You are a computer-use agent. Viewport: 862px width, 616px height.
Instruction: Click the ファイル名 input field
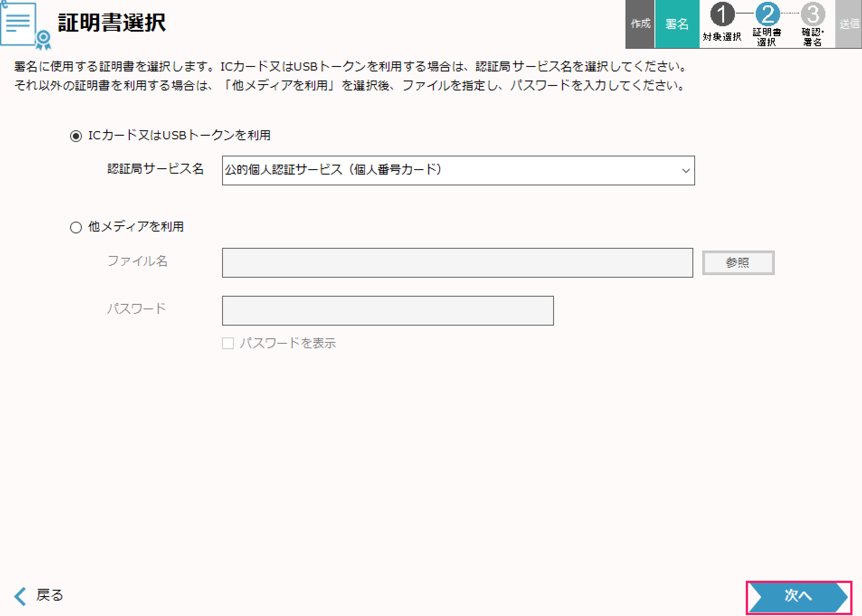(457, 263)
